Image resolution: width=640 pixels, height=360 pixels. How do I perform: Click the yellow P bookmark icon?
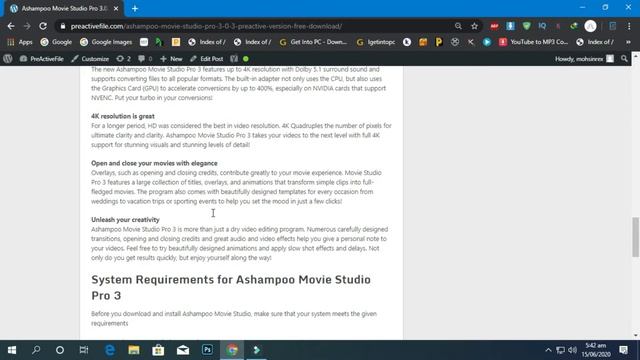tap(439, 42)
